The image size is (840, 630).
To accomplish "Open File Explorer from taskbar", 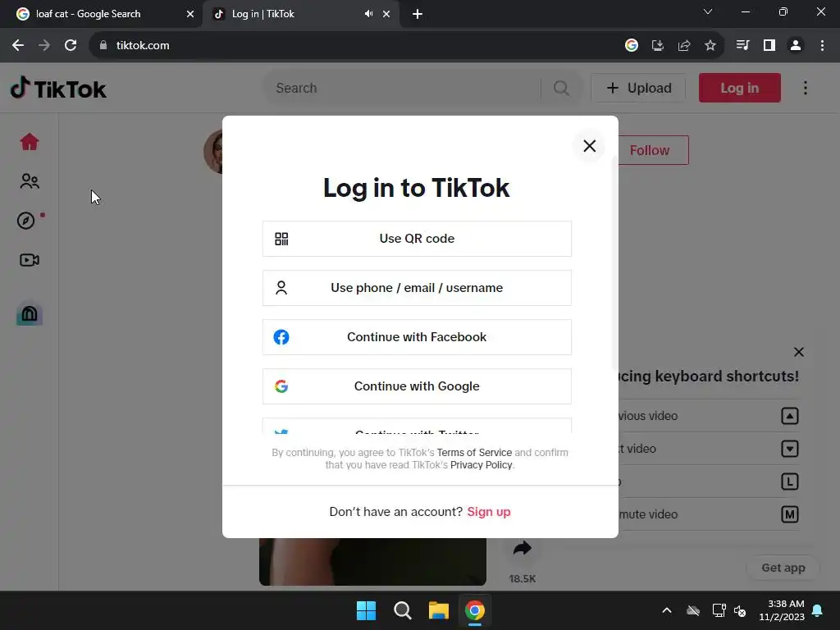I will 439,610.
